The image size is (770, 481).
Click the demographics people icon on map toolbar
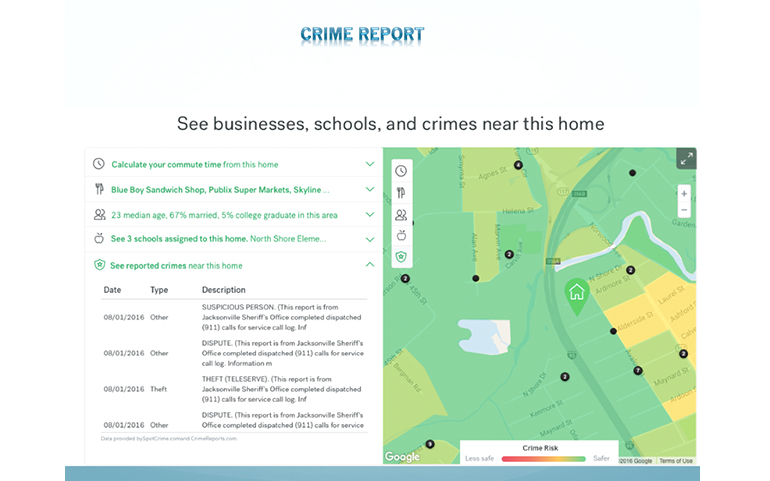[400, 214]
